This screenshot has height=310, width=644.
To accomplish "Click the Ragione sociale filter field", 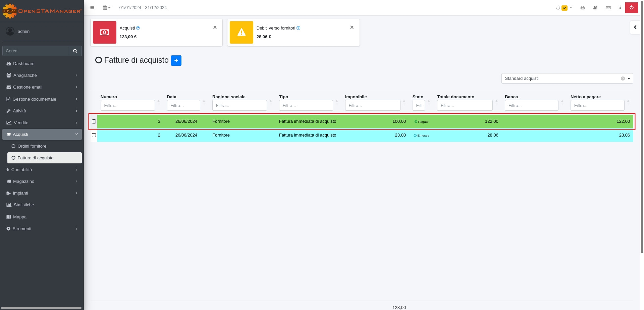I will 239,105.
